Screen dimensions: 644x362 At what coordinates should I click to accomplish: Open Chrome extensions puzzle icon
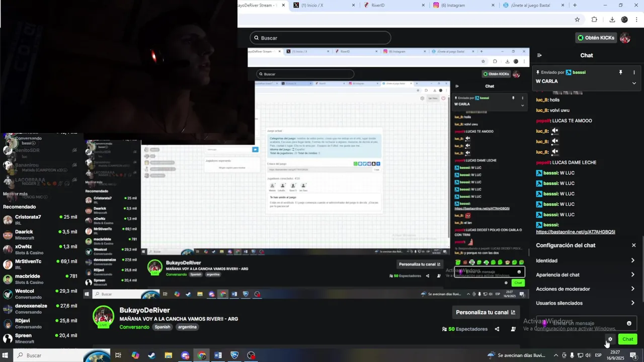(x=594, y=20)
